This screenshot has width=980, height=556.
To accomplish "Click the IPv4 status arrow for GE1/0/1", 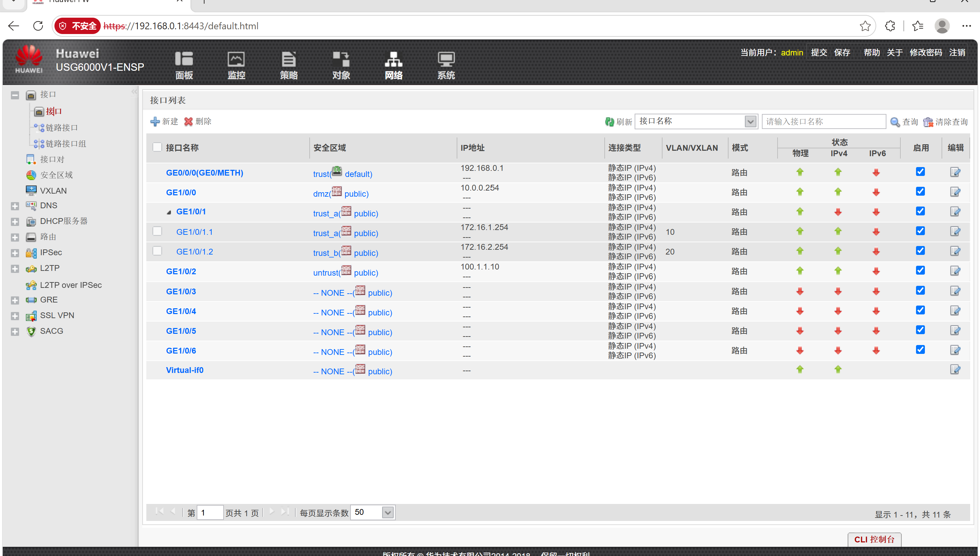I will (838, 212).
